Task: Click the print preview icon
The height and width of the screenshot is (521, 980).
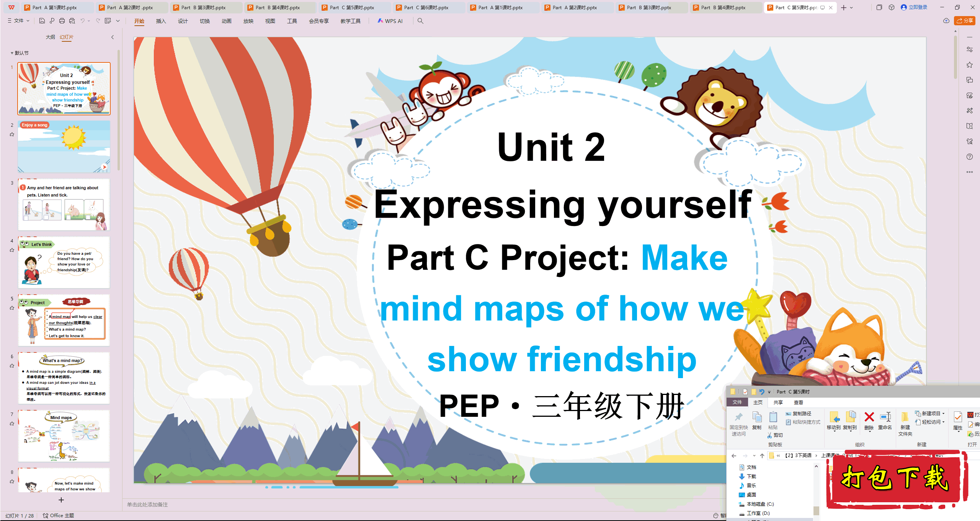Action: (72, 21)
